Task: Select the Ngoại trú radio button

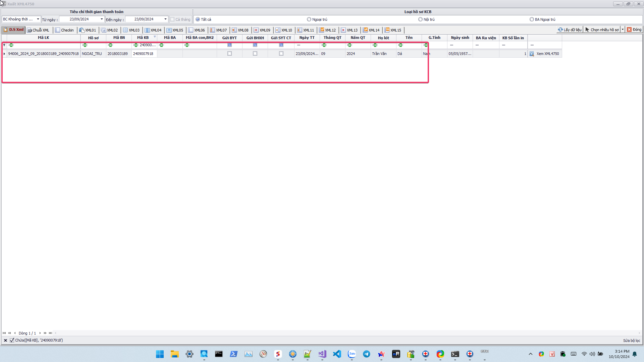Action: point(309,19)
